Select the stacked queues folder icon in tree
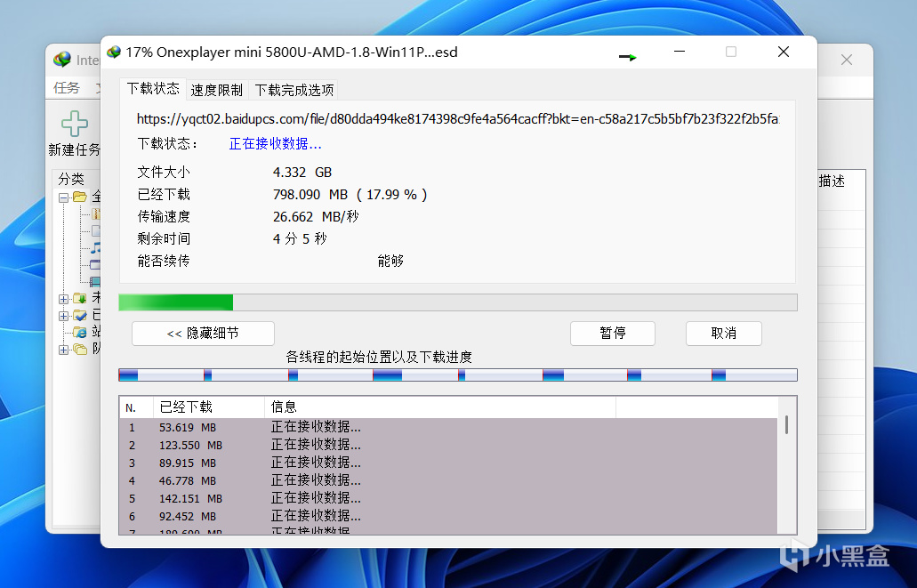917x588 pixels. [x=79, y=350]
